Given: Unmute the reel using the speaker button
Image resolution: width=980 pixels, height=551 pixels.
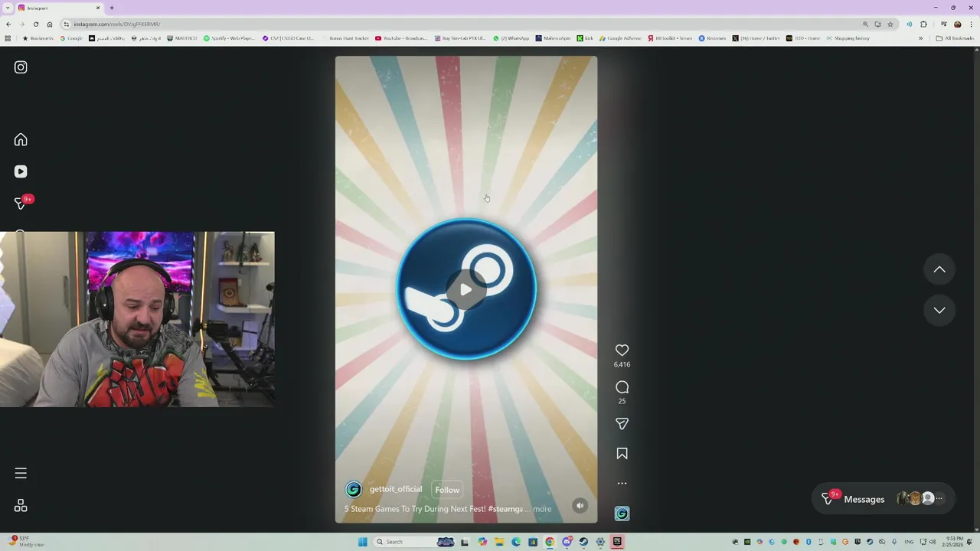Looking at the screenshot, I should [x=580, y=505].
